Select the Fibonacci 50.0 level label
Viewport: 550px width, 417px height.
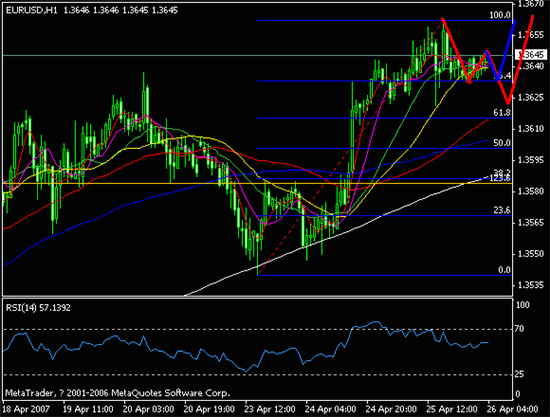click(x=502, y=143)
